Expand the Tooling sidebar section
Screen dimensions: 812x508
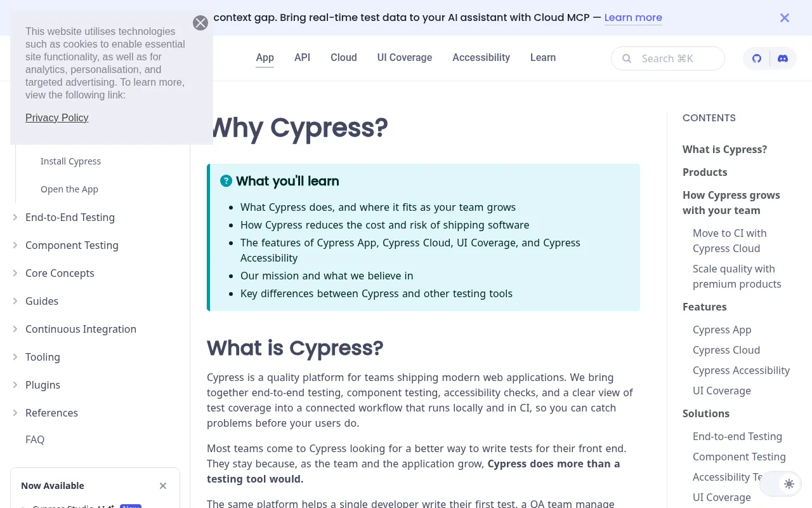(15, 357)
